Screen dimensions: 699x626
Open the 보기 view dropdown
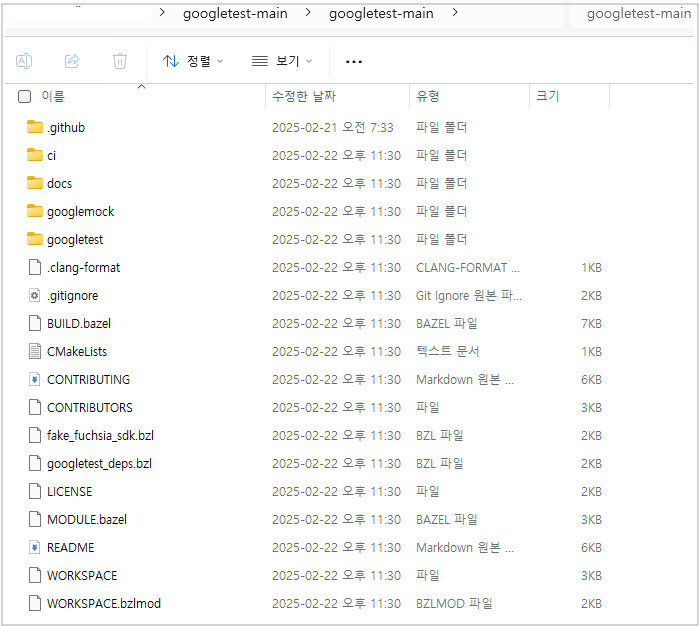tap(282, 61)
